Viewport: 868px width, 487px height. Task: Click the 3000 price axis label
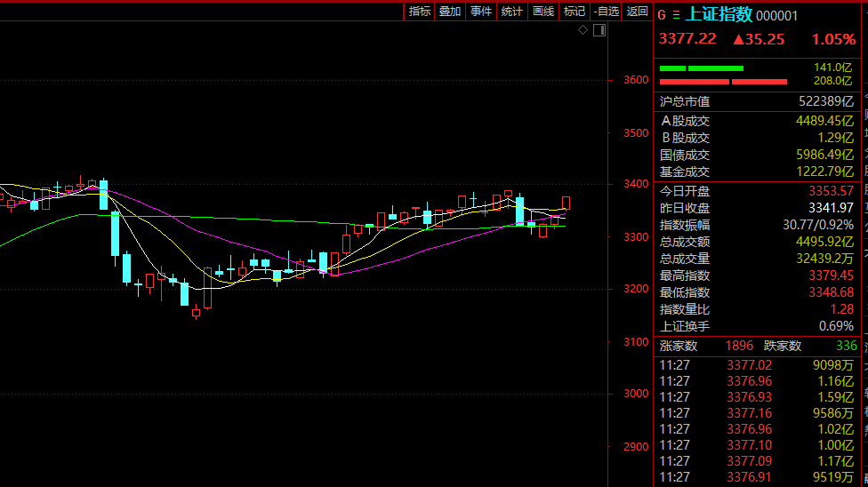tap(636, 394)
